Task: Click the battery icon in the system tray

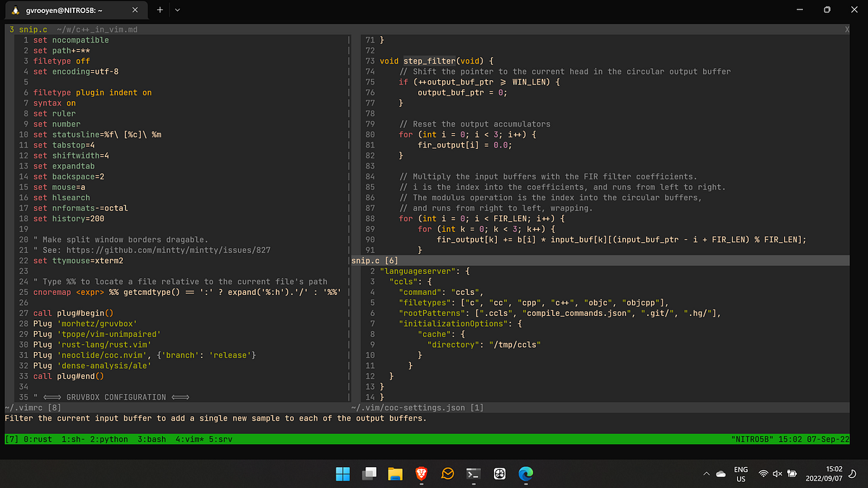Action: point(792,474)
